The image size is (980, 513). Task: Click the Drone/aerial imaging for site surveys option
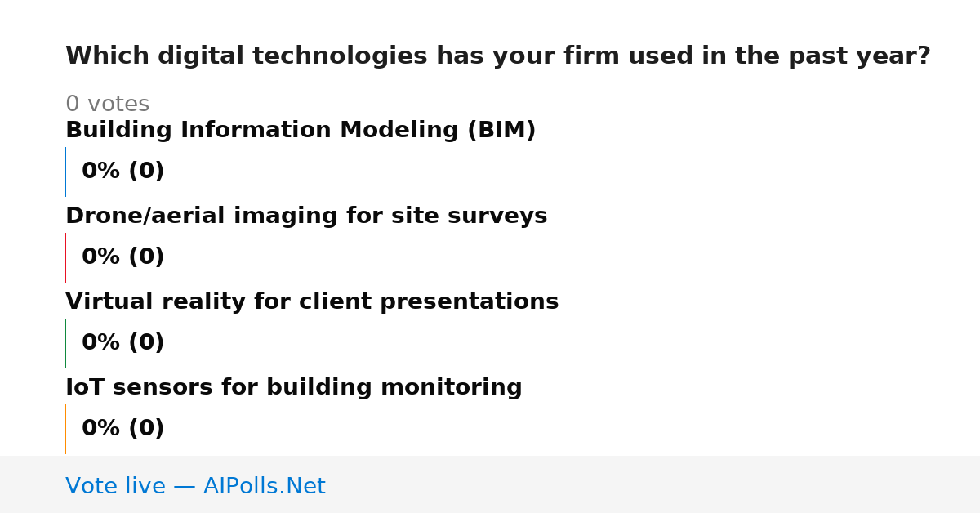(x=306, y=216)
